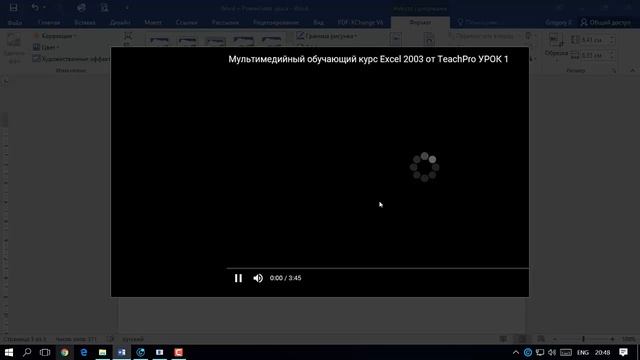Open the 20:48 clock flyout
640x360 pixels.
[x=602, y=352]
